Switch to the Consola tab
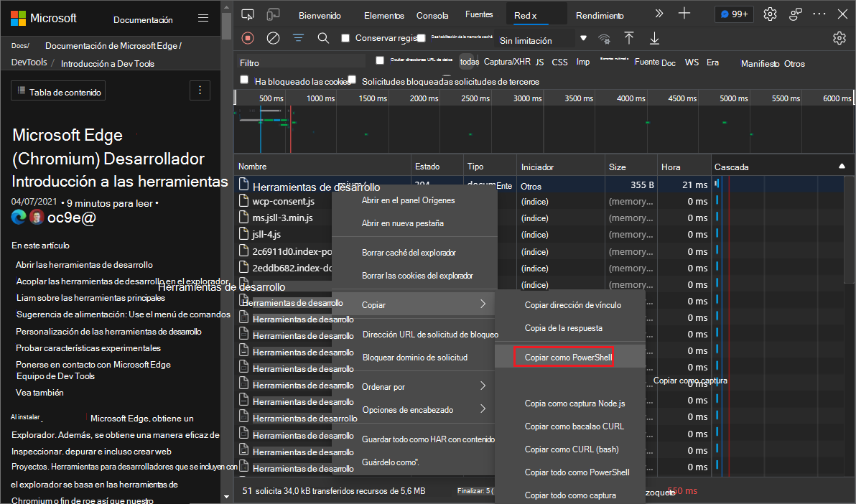This screenshot has height=504, width=856. 432,14
